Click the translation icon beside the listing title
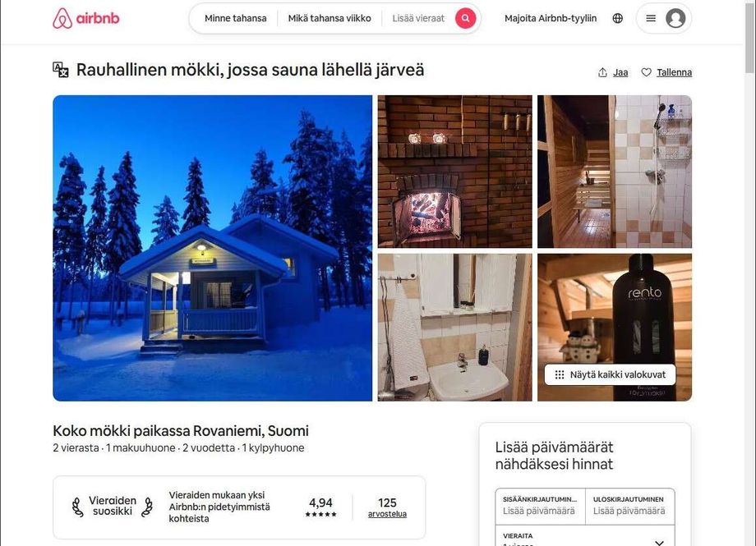 (x=60, y=70)
